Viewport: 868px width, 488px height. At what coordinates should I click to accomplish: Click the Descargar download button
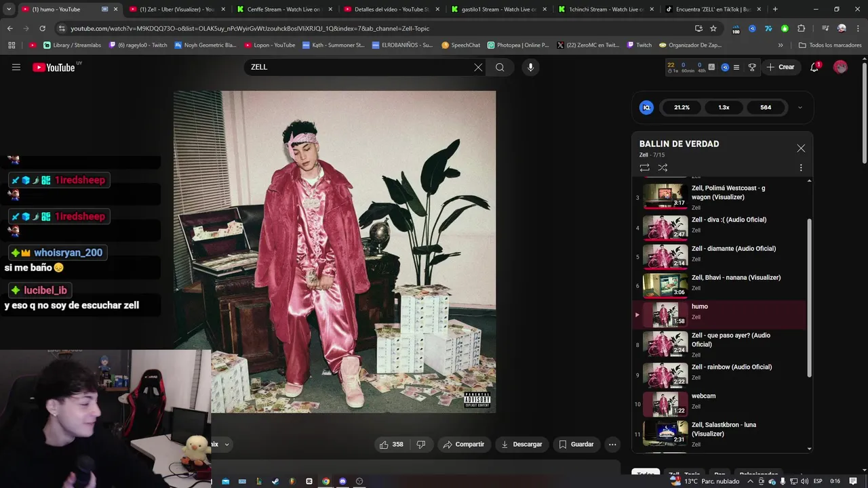(x=521, y=445)
